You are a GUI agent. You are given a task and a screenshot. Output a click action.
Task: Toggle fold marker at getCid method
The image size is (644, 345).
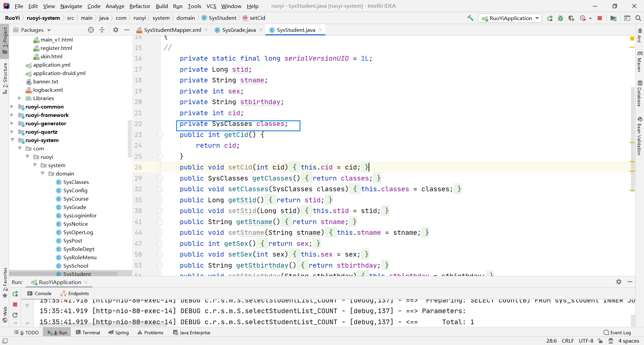(x=160, y=135)
